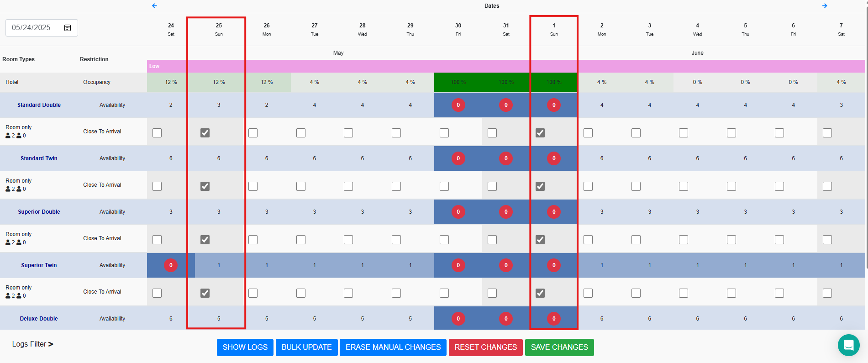The width and height of the screenshot is (868, 363).
Task: Click the Save Changes button
Action: tap(559, 347)
